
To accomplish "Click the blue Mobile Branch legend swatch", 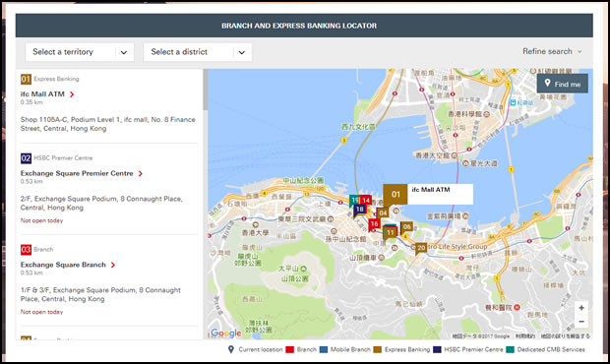I will 324,349.
